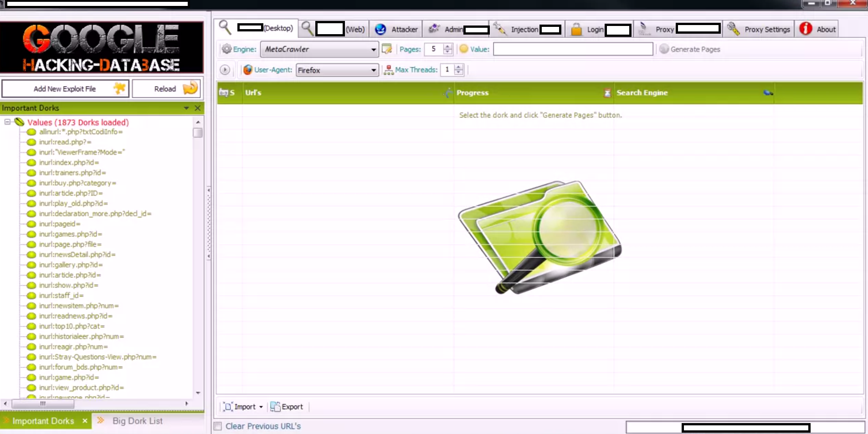Switch to the Proxy Settings tab
Image resolution: width=868 pixels, height=434 pixels.
point(758,29)
